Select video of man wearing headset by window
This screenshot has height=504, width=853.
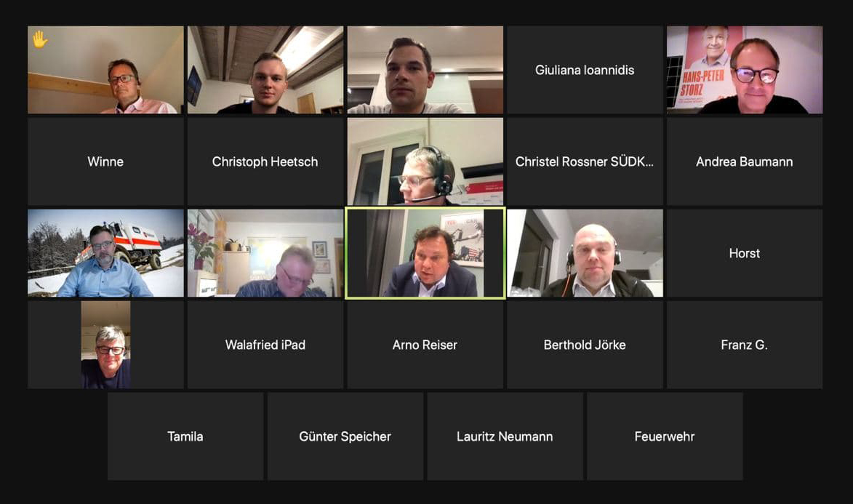(425, 161)
